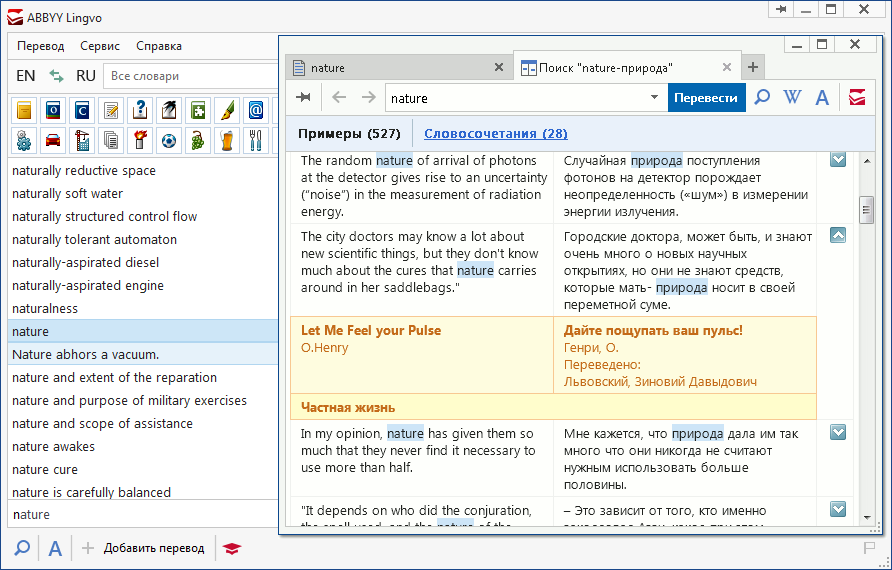Click the results scrollbar up arrow
The width and height of the screenshot is (892, 570).
click(x=866, y=162)
